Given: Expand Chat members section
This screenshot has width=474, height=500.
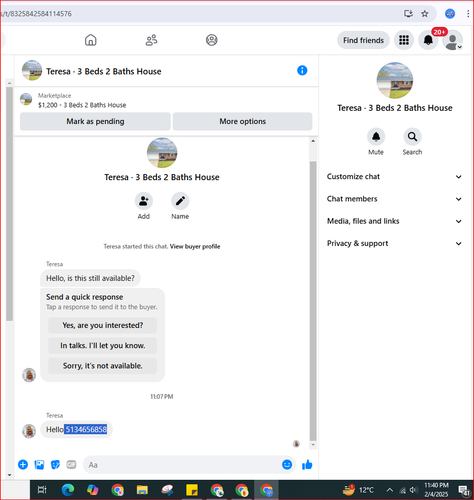Looking at the screenshot, I should coord(395,199).
